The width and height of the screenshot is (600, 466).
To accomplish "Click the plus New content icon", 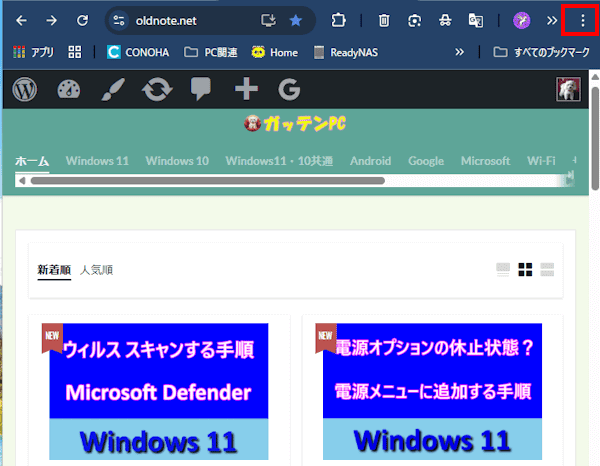I will (x=246, y=89).
